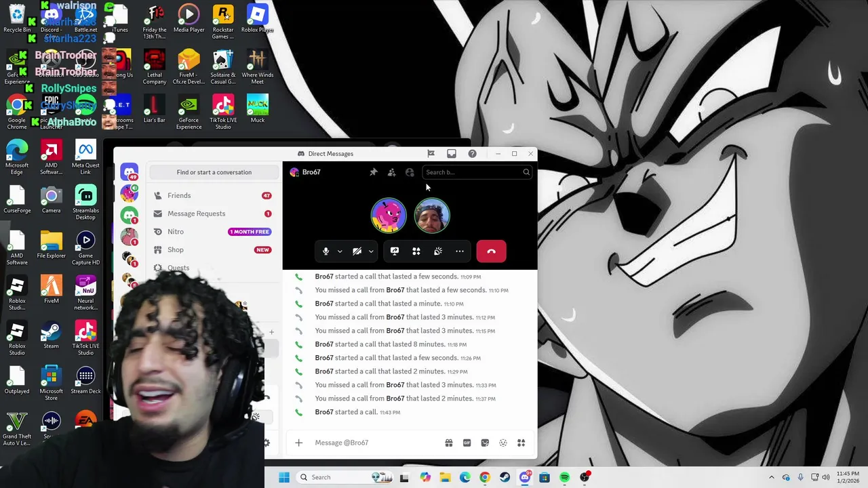The image size is (868, 488).
Task: Open Steam from the taskbar
Action: click(x=505, y=477)
